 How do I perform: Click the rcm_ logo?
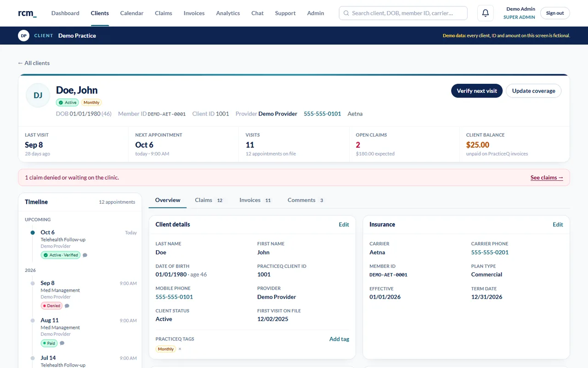pos(27,13)
